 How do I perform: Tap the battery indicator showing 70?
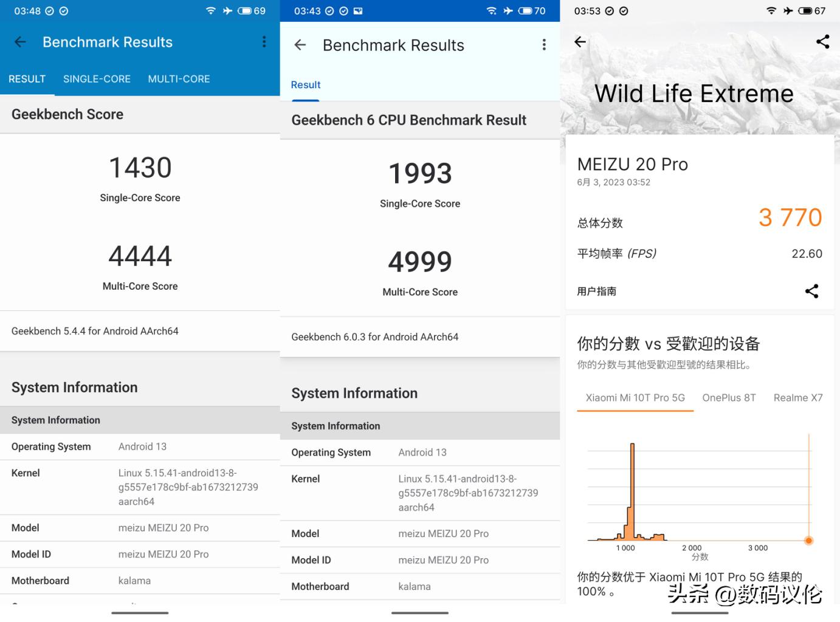(x=532, y=11)
